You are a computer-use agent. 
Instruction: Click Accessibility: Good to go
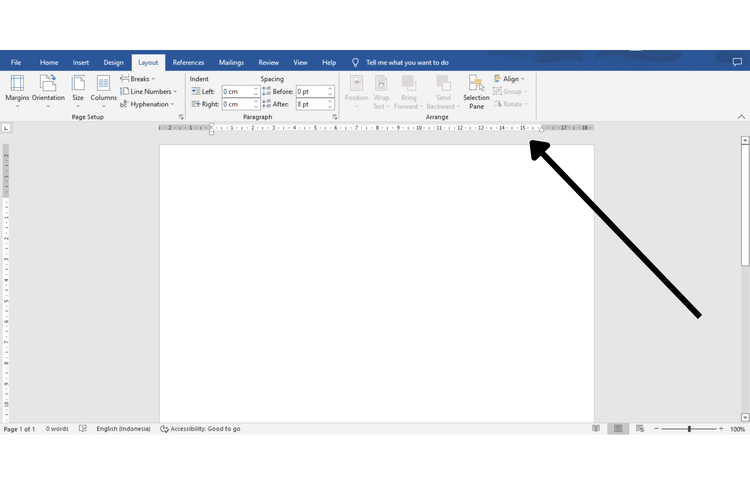[200, 429]
